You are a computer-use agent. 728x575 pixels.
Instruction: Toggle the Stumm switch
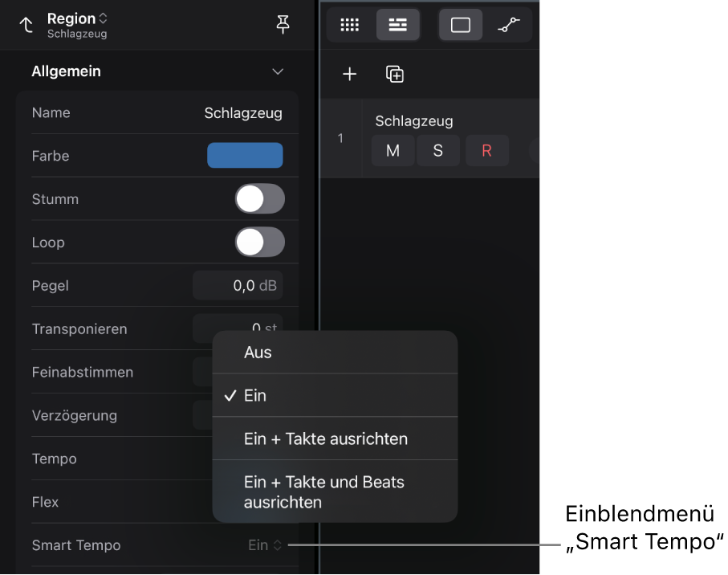point(259,199)
